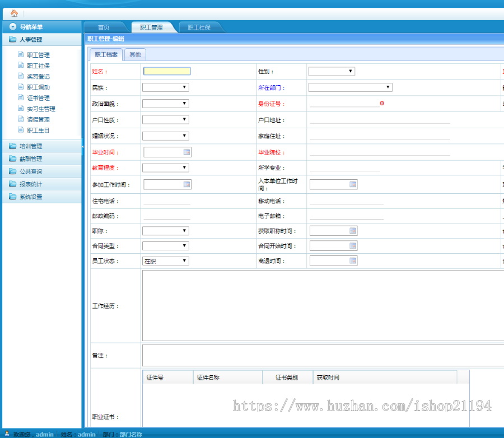The height and width of the screenshot is (438, 504).
Task: Open calendar picker for 离退时间
Action: point(353,261)
